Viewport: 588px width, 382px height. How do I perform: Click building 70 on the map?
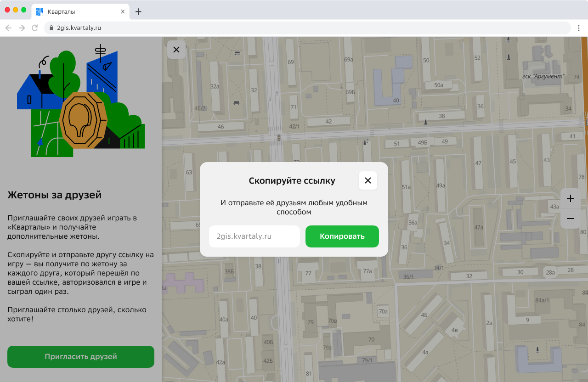coord(371,340)
